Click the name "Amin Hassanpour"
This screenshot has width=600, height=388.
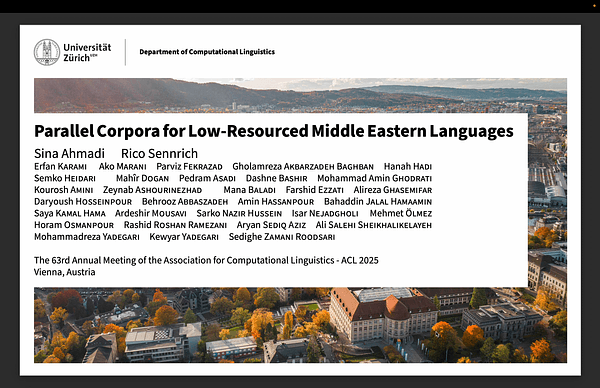click(276, 202)
